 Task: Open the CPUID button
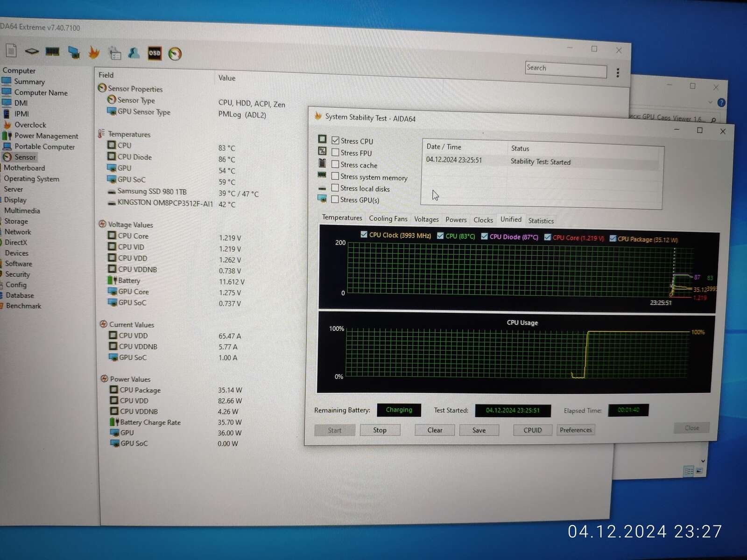point(532,430)
